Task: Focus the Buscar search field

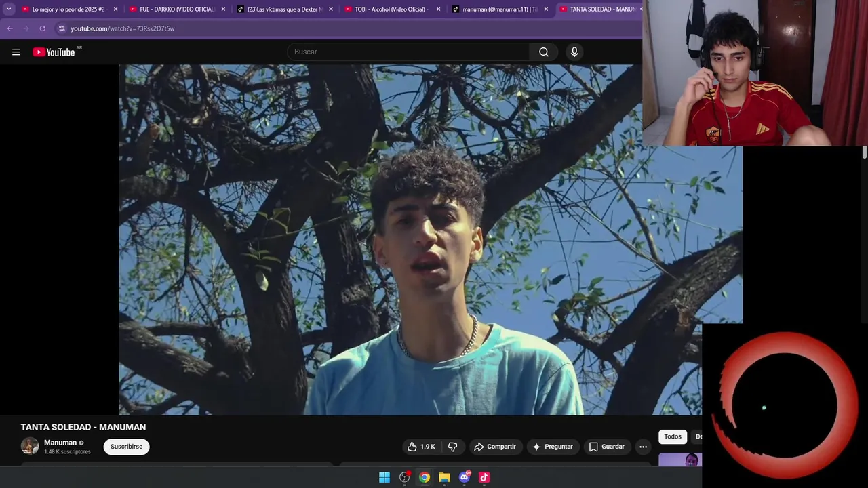Action: [x=408, y=52]
